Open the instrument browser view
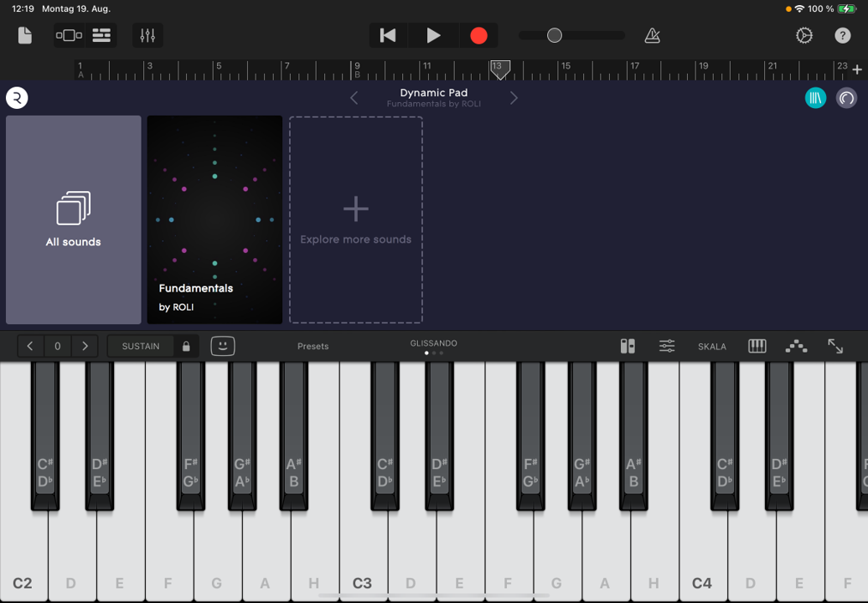This screenshot has height=603, width=868. coord(69,35)
